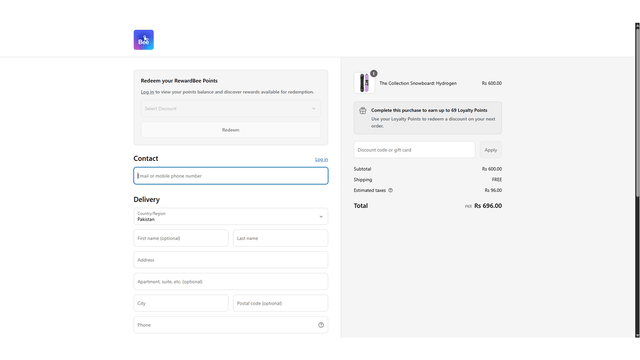Screen dimensions: 640x360
Task: Click the item quantity badge on product
Action: (373, 73)
